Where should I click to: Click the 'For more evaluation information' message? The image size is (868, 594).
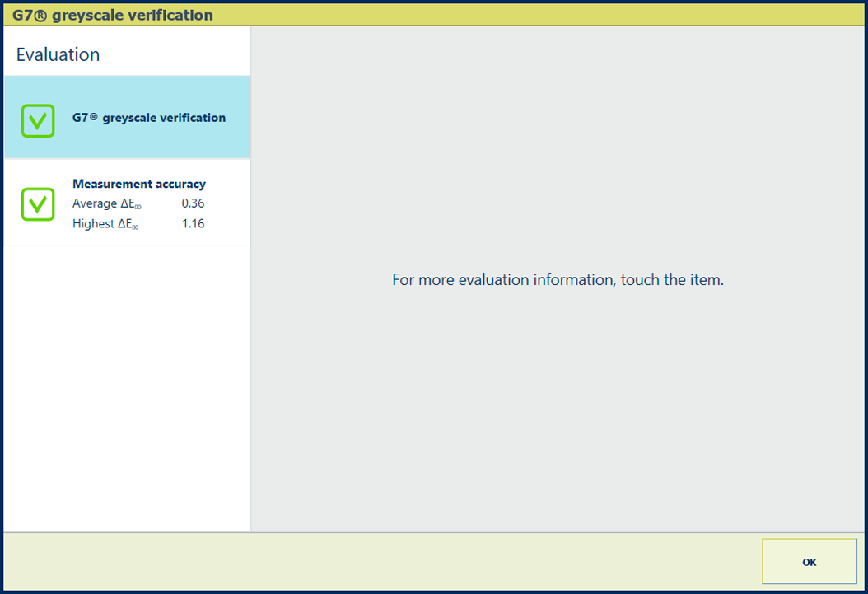pyautogui.click(x=558, y=280)
